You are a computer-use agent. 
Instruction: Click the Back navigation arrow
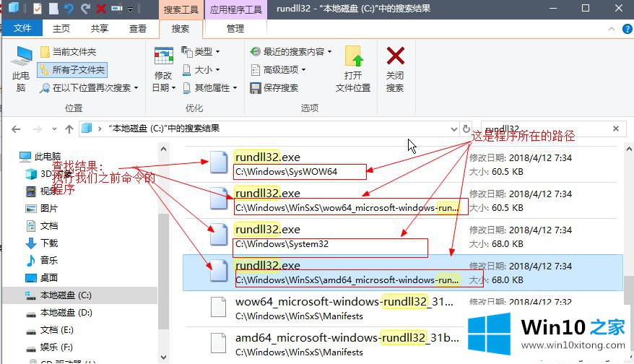point(16,129)
